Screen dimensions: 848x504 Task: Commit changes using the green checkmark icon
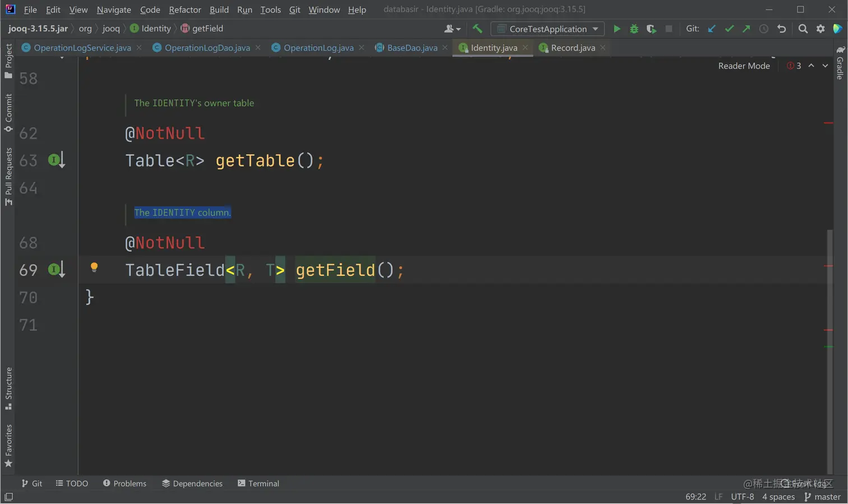729,29
